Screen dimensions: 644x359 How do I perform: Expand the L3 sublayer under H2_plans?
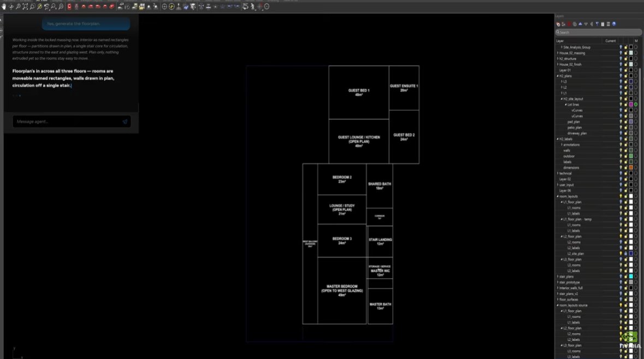[562, 82]
